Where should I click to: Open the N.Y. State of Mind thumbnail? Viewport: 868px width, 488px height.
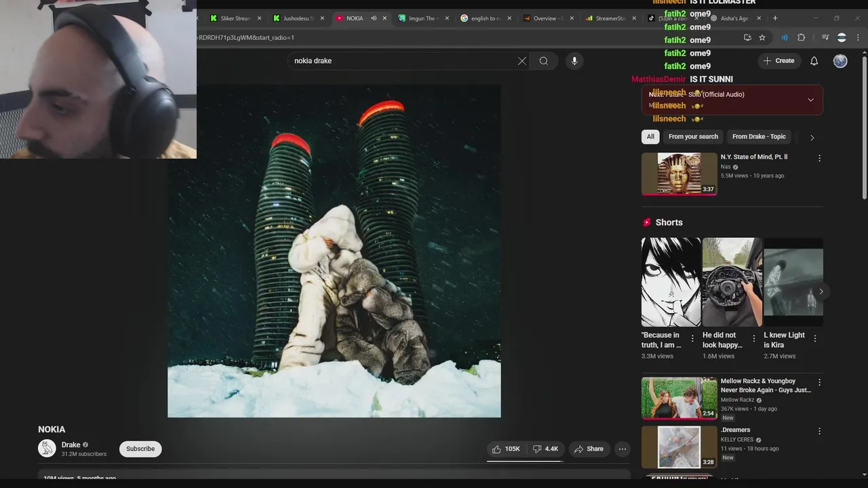pyautogui.click(x=679, y=174)
